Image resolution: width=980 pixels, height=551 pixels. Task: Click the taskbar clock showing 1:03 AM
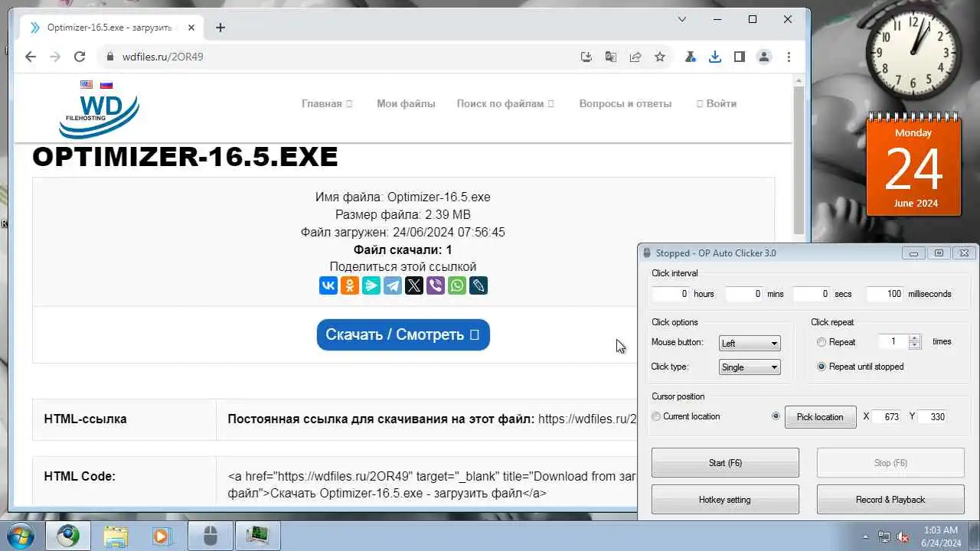tap(941, 536)
